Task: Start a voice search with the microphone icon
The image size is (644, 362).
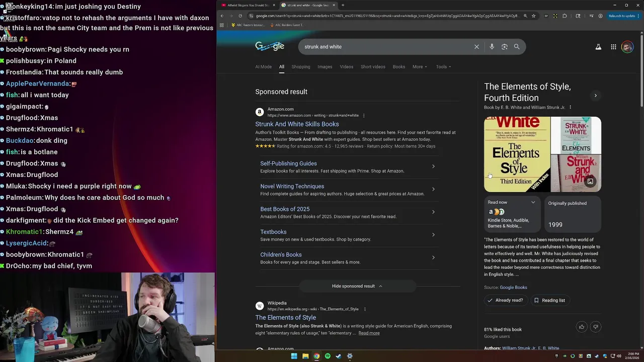Action: (492, 47)
